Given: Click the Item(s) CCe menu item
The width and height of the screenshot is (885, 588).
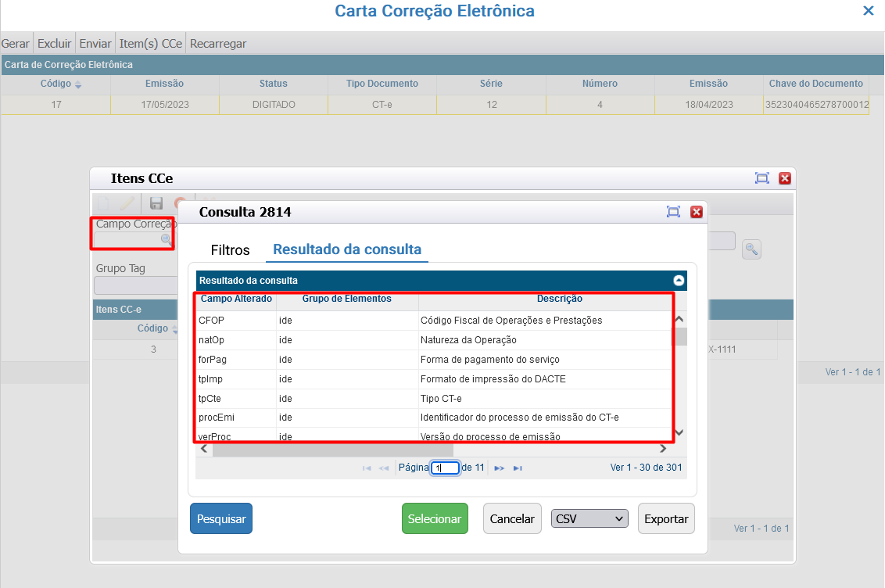Looking at the screenshot, I should point(151,44).
